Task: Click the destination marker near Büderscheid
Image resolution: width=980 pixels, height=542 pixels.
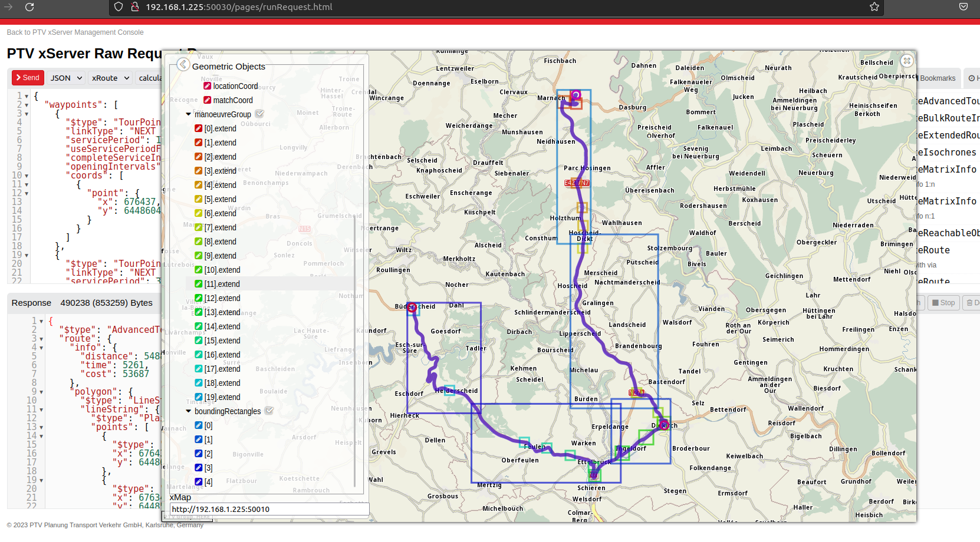Action: pyautogui.click(x=412, y=307)
